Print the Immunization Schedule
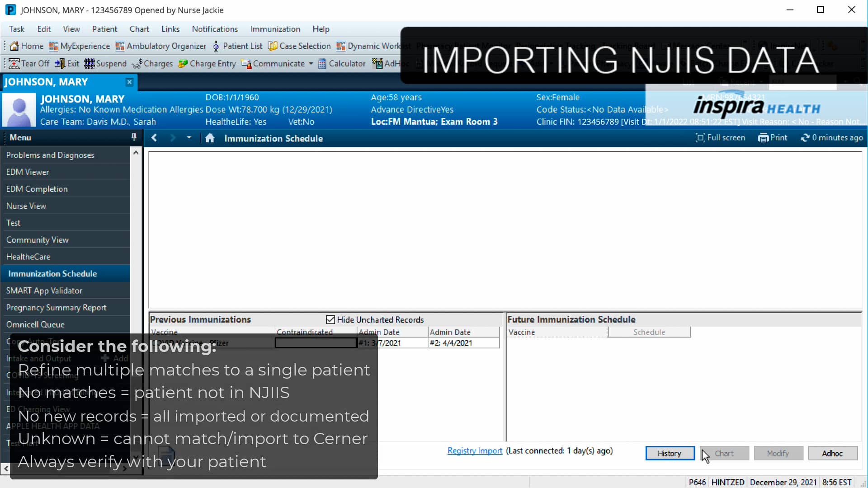The width and height of the screenshot is (868, 488). pos(773,137)
